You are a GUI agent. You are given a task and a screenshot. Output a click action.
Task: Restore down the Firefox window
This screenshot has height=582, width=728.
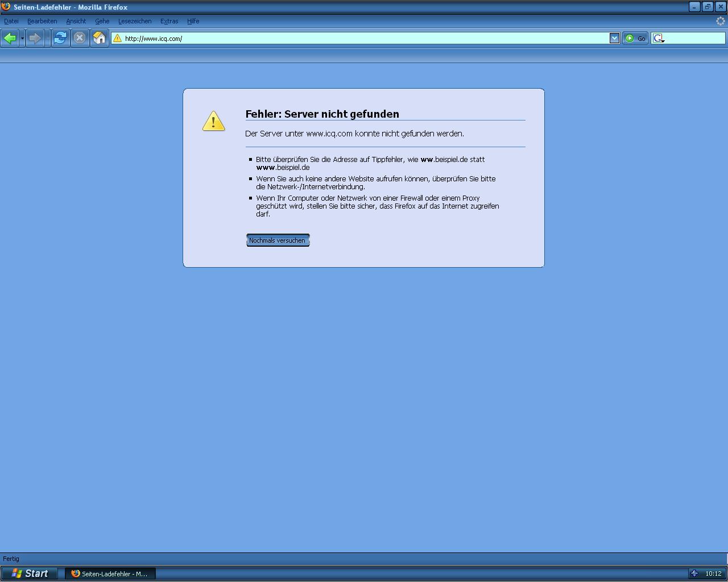(708, 7)
